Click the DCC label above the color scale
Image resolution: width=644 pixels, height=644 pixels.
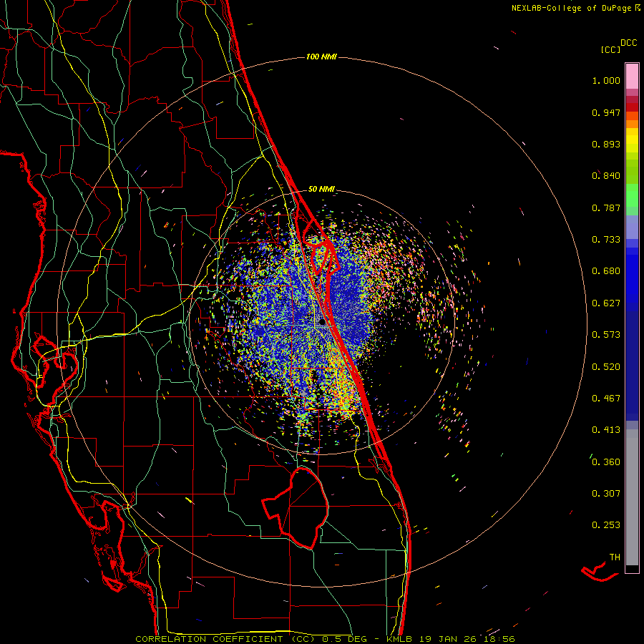(629, 43)
